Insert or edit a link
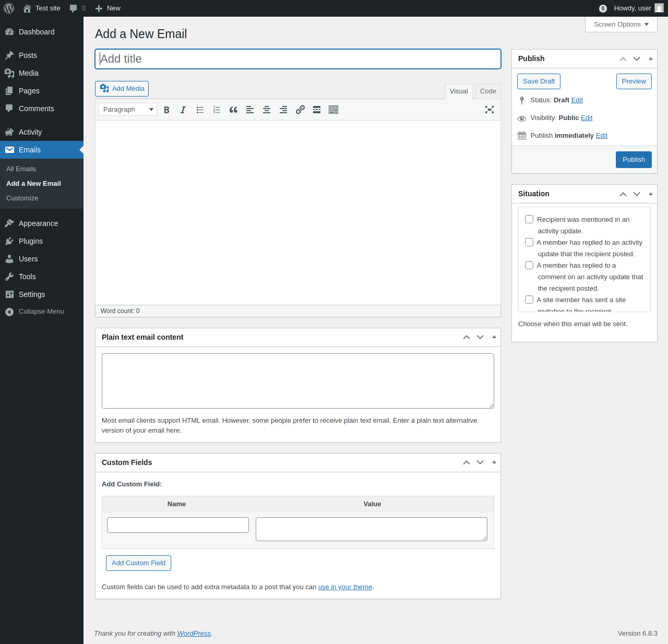 300,110
